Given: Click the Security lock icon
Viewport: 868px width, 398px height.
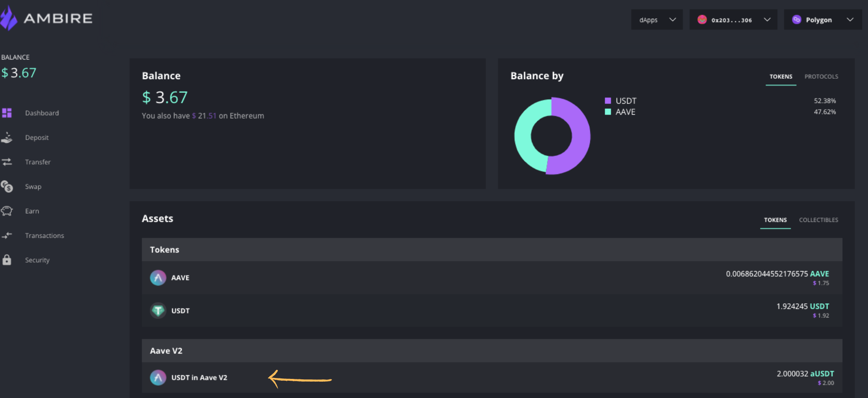Looking at the screenshot, I should point(7,260).
